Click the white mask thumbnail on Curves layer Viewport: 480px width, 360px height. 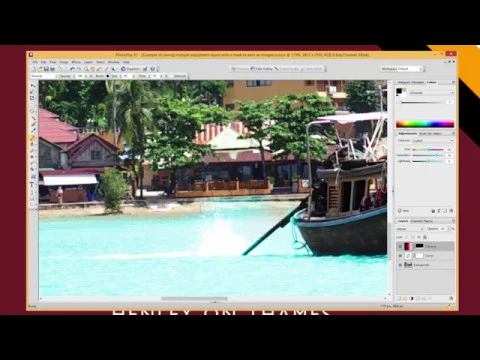tap(419, 256)
